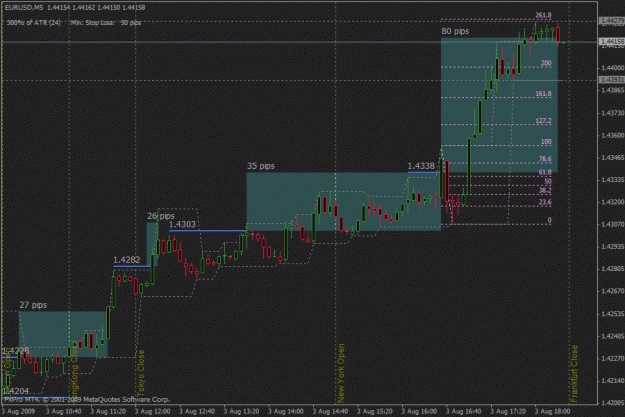Click the 161.8 Fibonacci level label
This screenshot has width=625, height=417.
543,94
